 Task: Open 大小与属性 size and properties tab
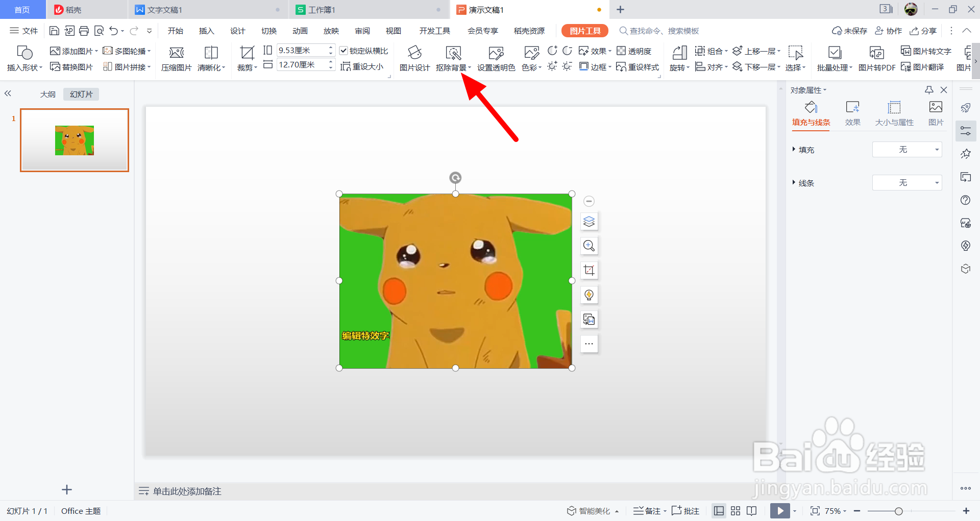click(x=894, y=113)
